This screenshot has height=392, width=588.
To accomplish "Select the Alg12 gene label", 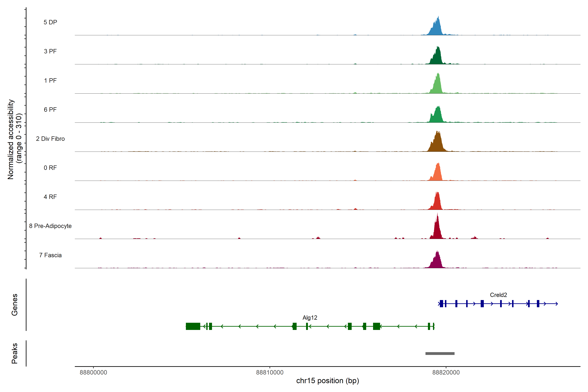I will [310, 318].
